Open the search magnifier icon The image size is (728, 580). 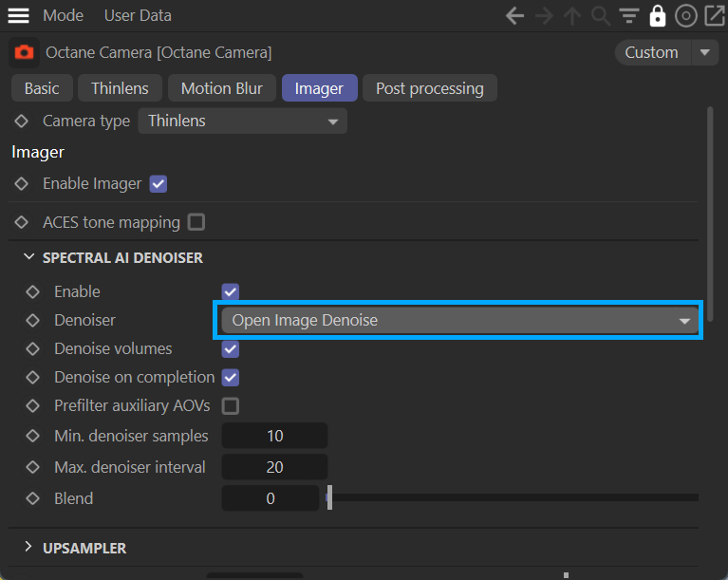click(600, 16)
